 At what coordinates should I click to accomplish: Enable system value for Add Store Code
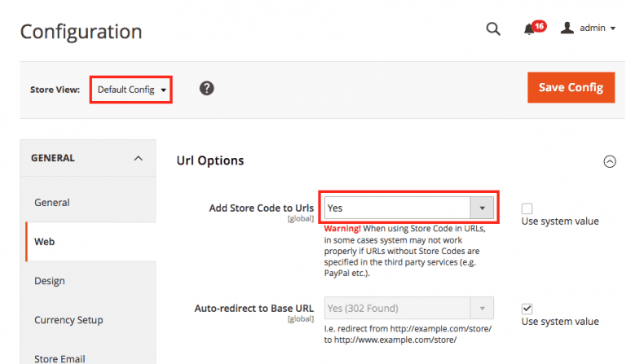click(x=527, y=208)
